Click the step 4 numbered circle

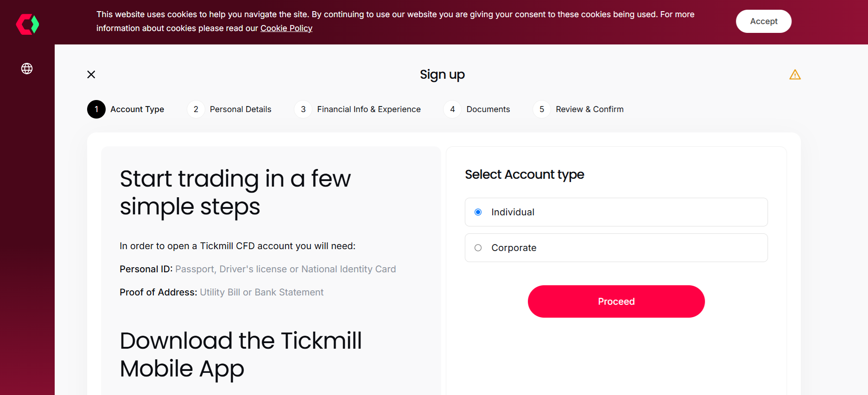coord(452,109)
